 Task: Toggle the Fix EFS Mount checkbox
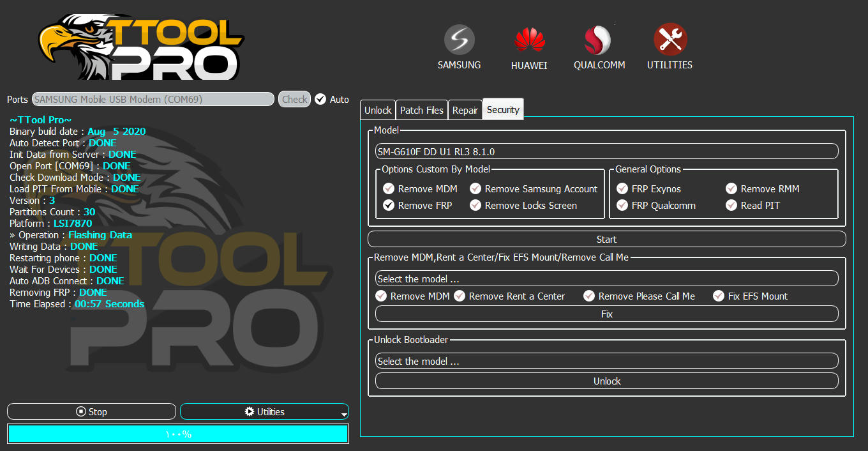[x=718, y=296]
